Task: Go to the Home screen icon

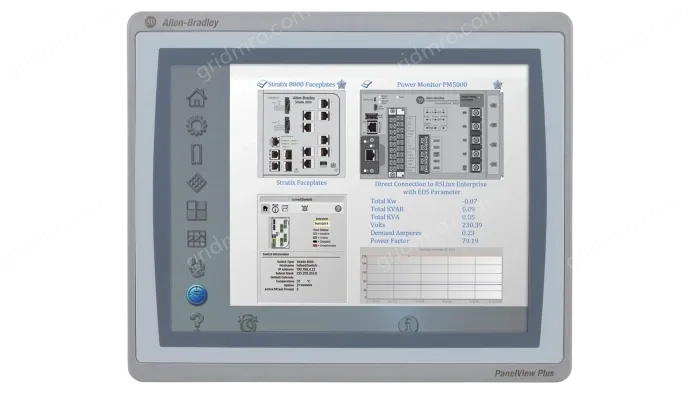Action: pos(196,98)
